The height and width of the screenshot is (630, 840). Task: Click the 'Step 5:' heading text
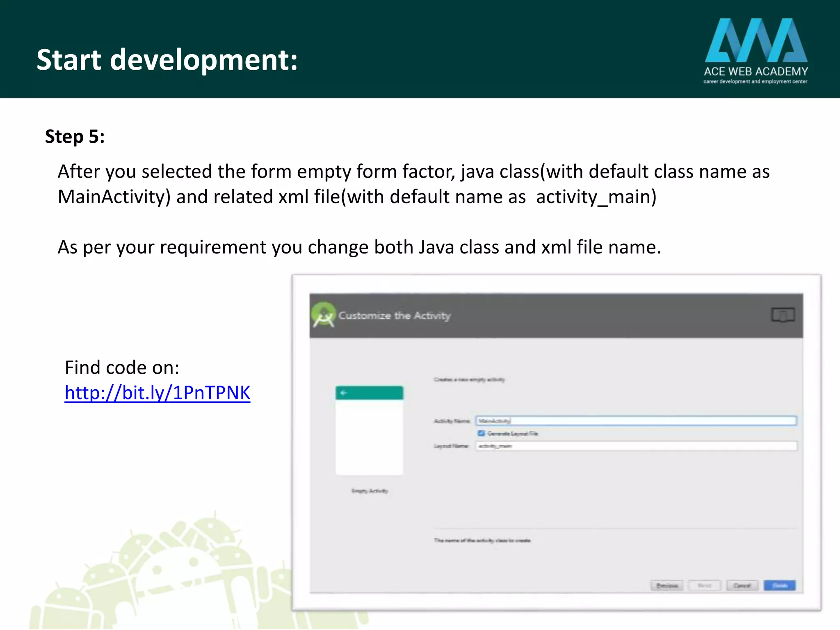tap(75, 137)
